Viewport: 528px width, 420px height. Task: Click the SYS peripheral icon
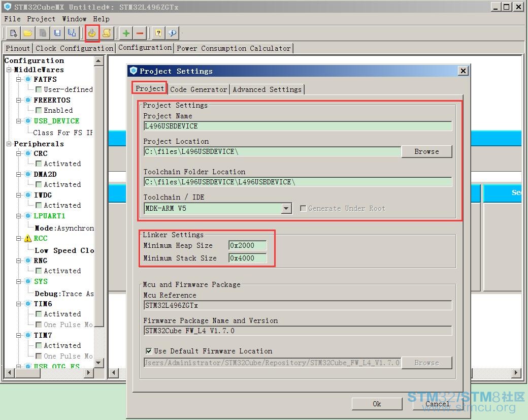(x=28, y=281)
